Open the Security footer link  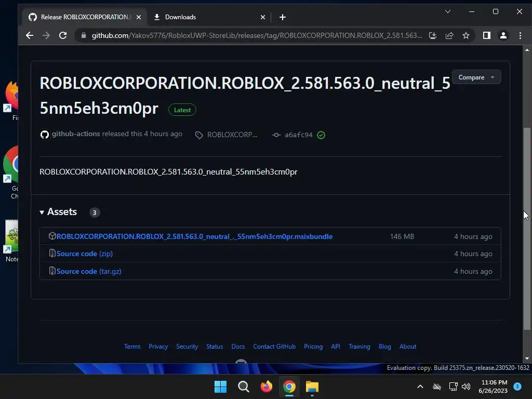(187, 347)
